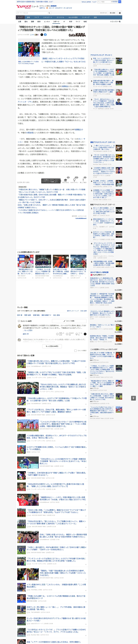Screen dimensions: 138x644
Task: Share article on X icon
Action: pos(42,35)
